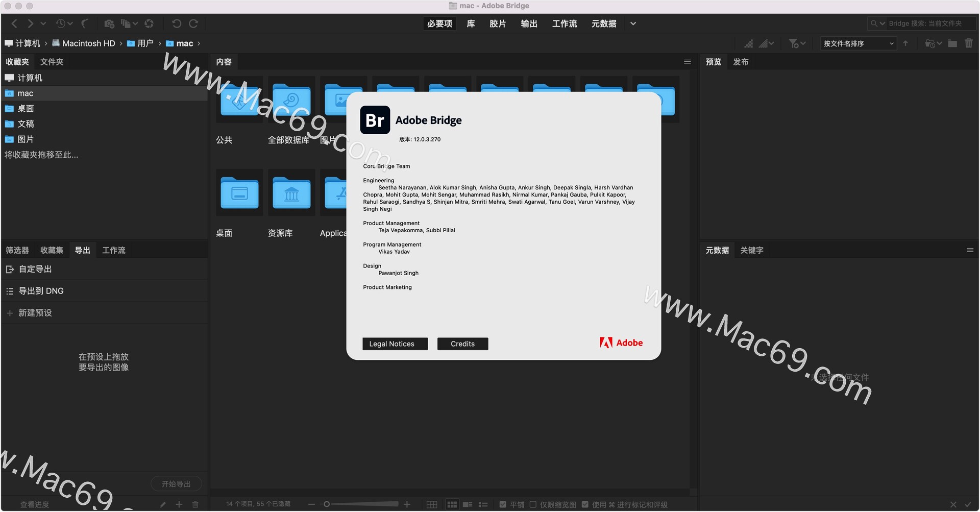Open the recent files history clock
This screenshot has width=980, height=512.
click(x=61, y=23)
